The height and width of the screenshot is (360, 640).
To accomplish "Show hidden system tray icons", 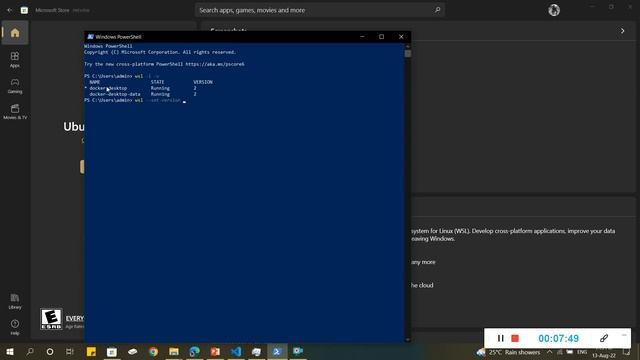I will pos(549,352).
